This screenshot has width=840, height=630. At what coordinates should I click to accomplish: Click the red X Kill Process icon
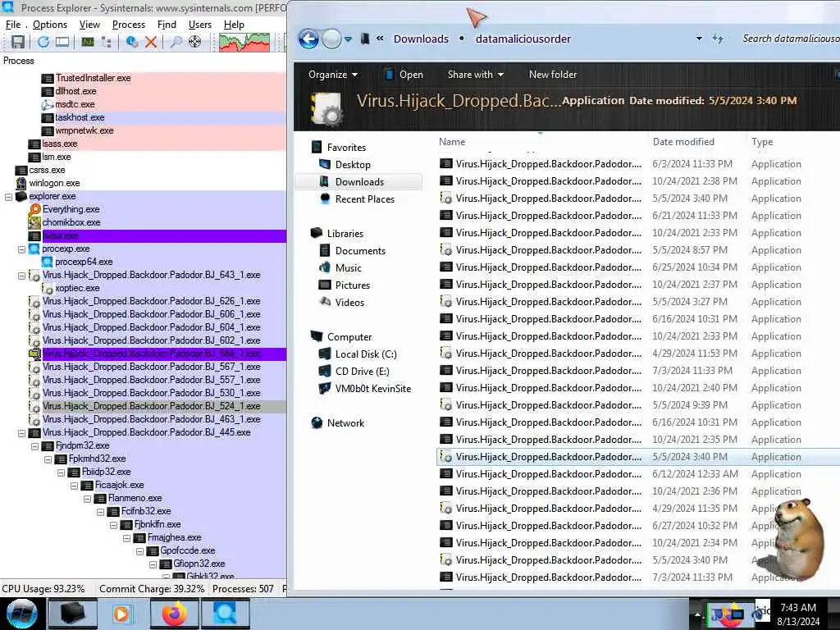pos(151,42)
